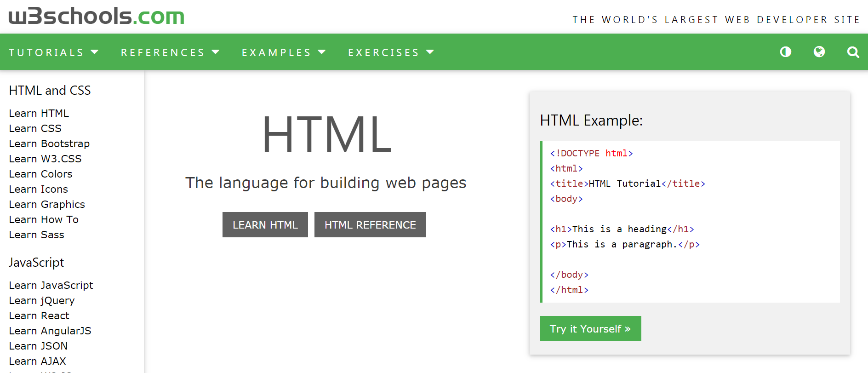Click the title tag code line

coord(628,184)
